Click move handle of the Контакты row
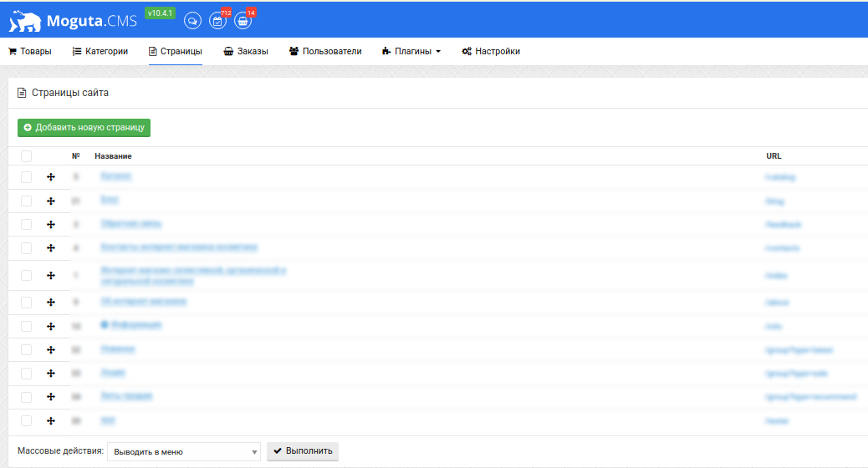868x468 pixels. pyautogui.click(x=51, y=248)
